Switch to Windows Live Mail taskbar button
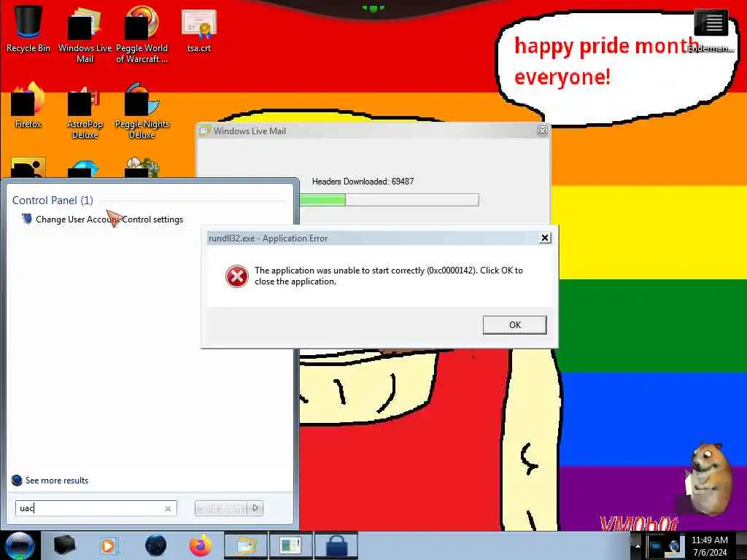Image resolution: width=747 pixels, height=560 pixels. click(245, 545)
